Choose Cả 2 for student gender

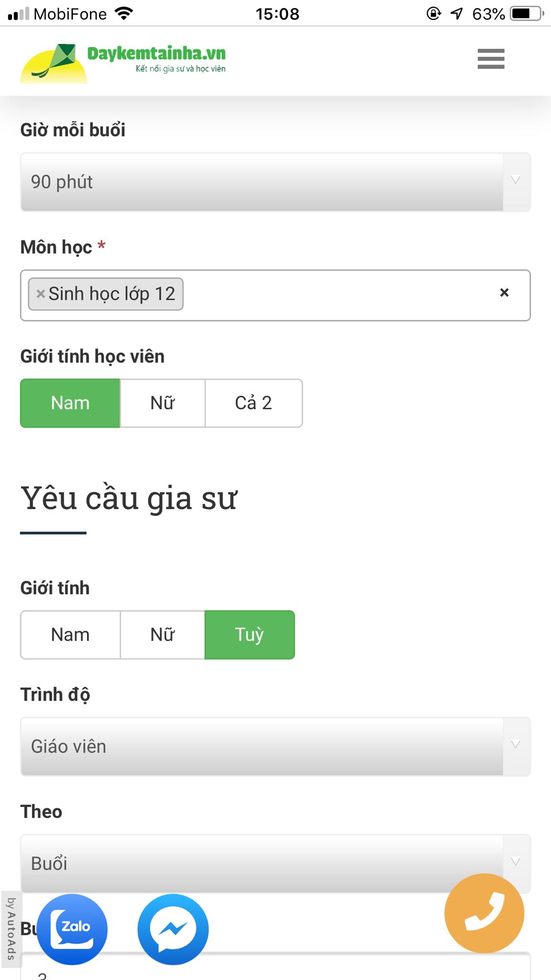[x=253, y=403]
